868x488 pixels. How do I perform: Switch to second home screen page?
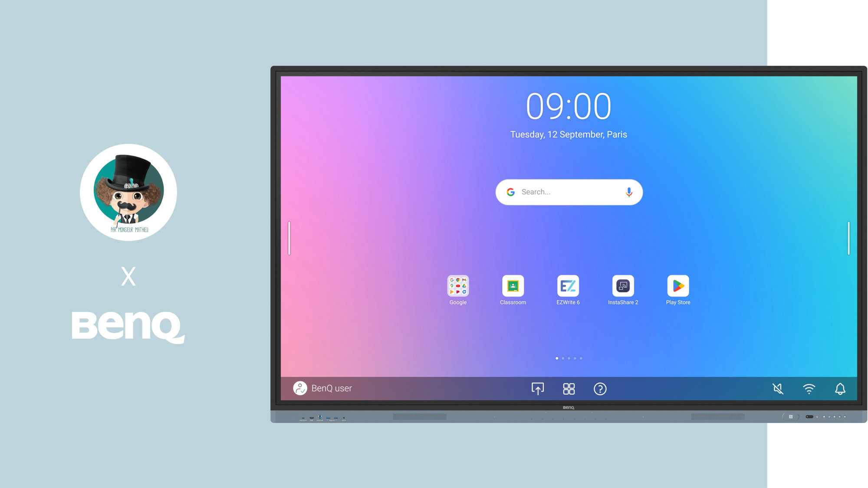[563, 357]
